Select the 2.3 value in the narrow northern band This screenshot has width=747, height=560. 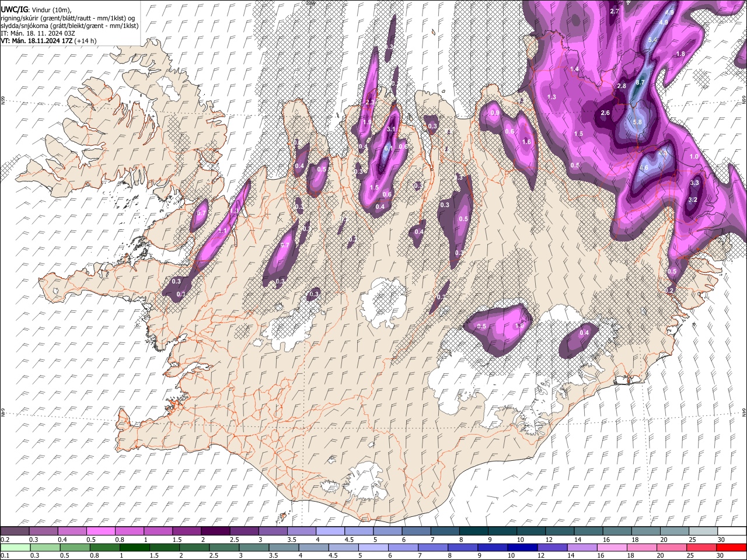click(x=369, y=103)
